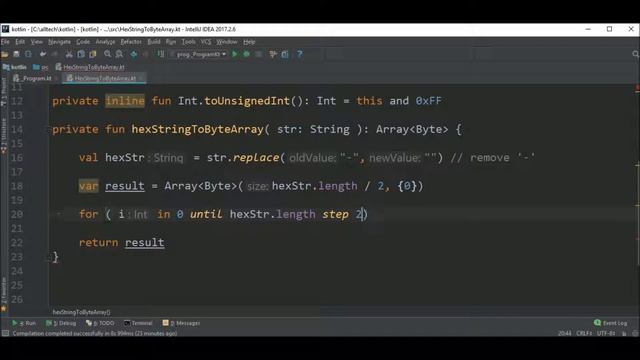Open the Debug tool window
Screen dimensions: 640x360
(61, 323)
